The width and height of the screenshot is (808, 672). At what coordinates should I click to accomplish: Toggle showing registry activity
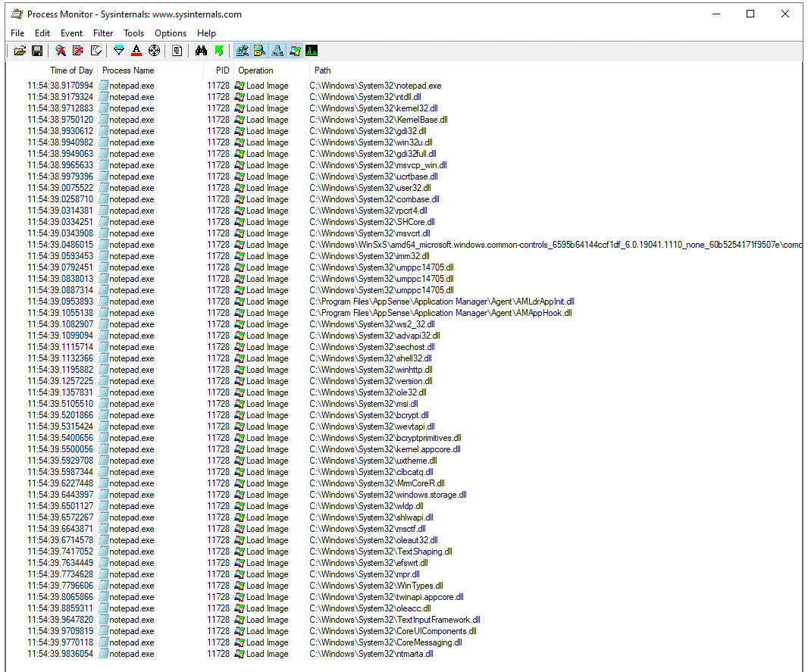click(242, 50)
